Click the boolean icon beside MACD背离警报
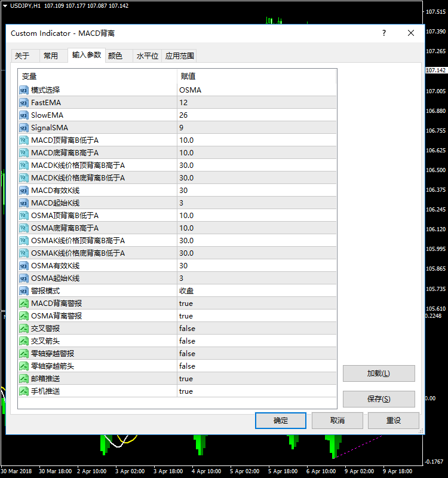 tap(24, 304)
